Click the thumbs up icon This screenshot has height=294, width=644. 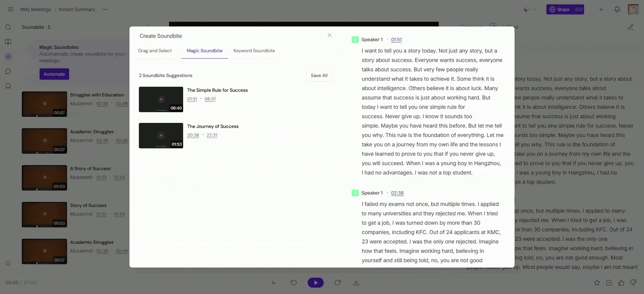pyautogui.click(x=621, y=283)
